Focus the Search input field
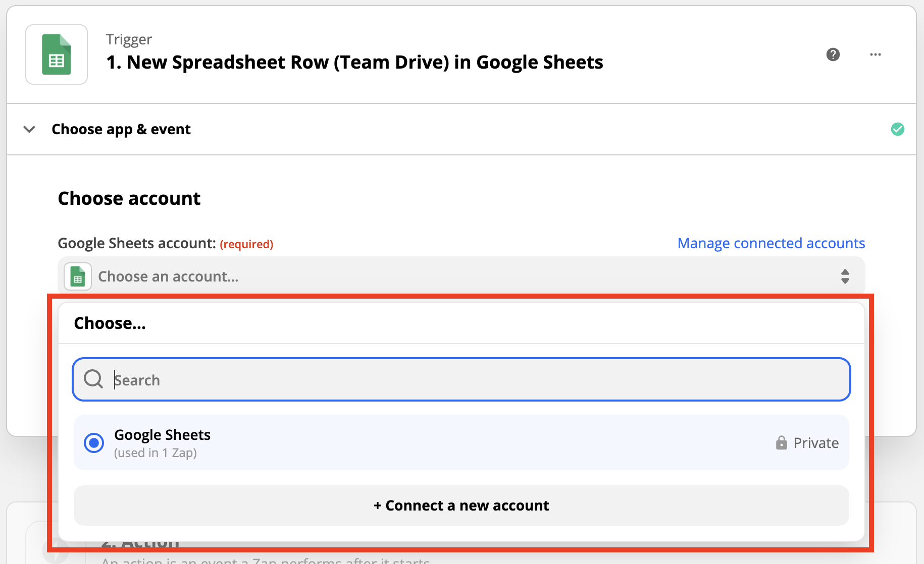 (x=461, y=379)
